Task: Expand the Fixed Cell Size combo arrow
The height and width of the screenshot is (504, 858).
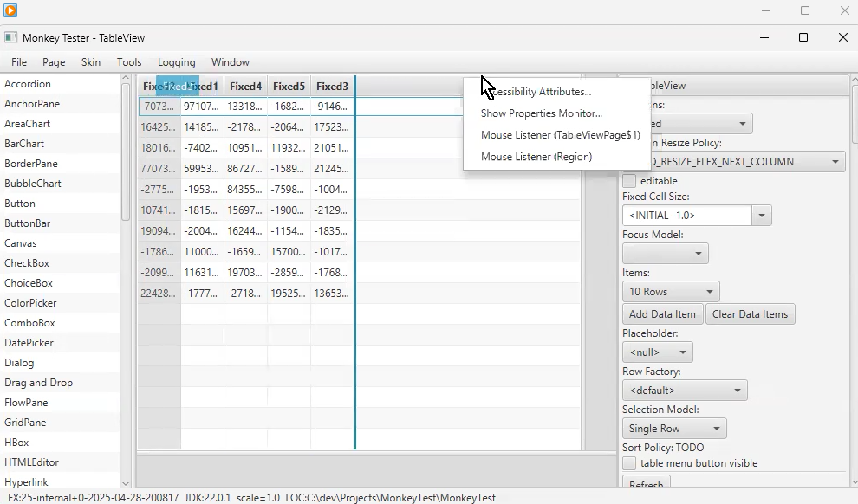Action: point(762,216)
